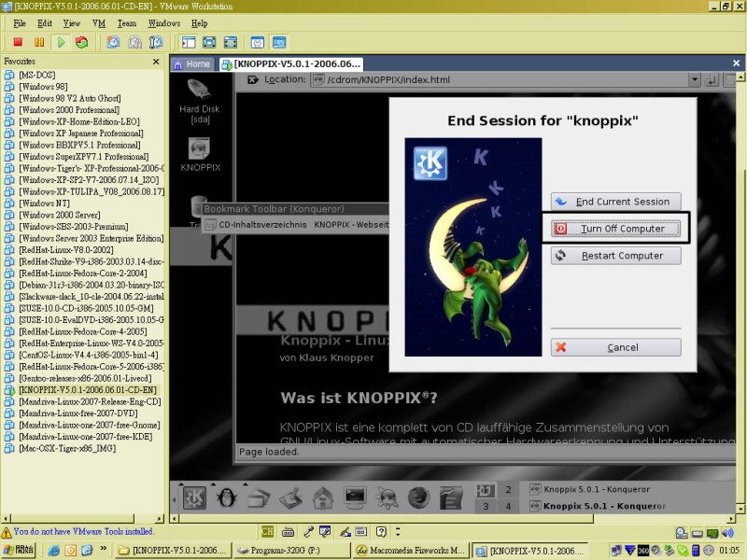The height and width of the screenshot is (560, 747).
Task: Select the KNOPPIX-V5.0.1-2006.06 tab
Action: 291,63
